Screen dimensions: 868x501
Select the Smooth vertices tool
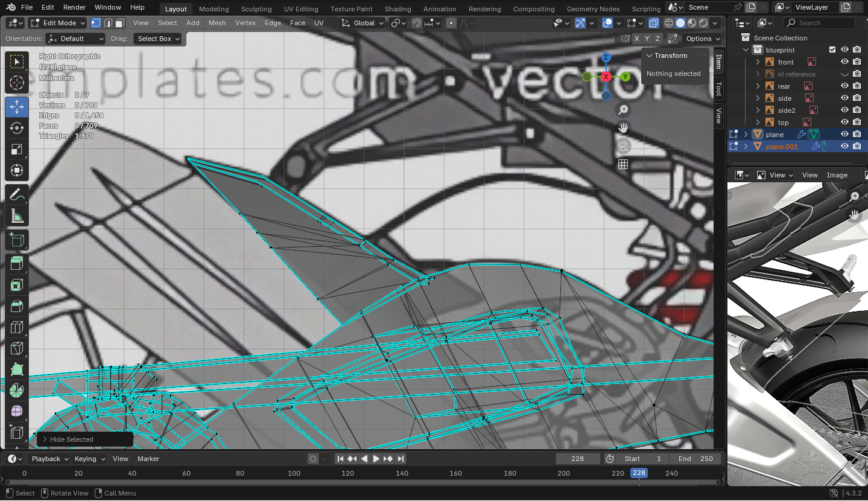click(x=17, y=412)
